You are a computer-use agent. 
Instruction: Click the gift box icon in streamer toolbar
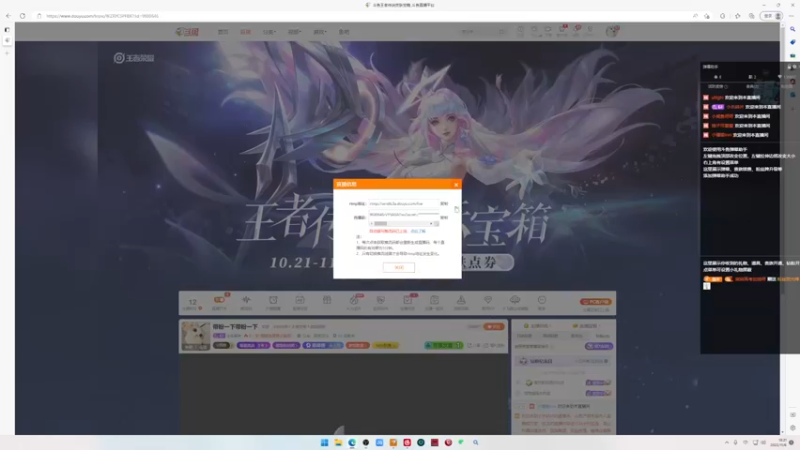[x=327, y=301]
